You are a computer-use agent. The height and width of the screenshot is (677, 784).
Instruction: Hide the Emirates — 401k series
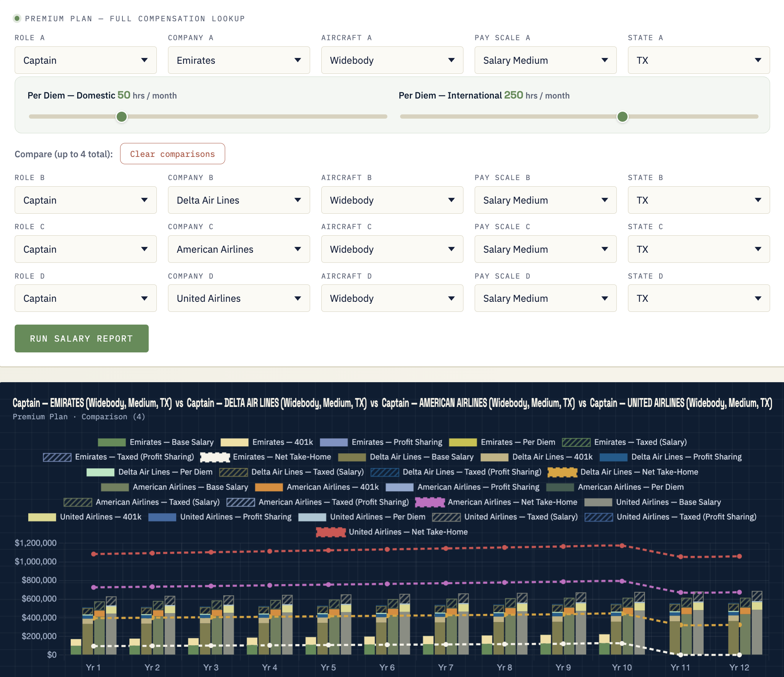(x=267, y=442)
